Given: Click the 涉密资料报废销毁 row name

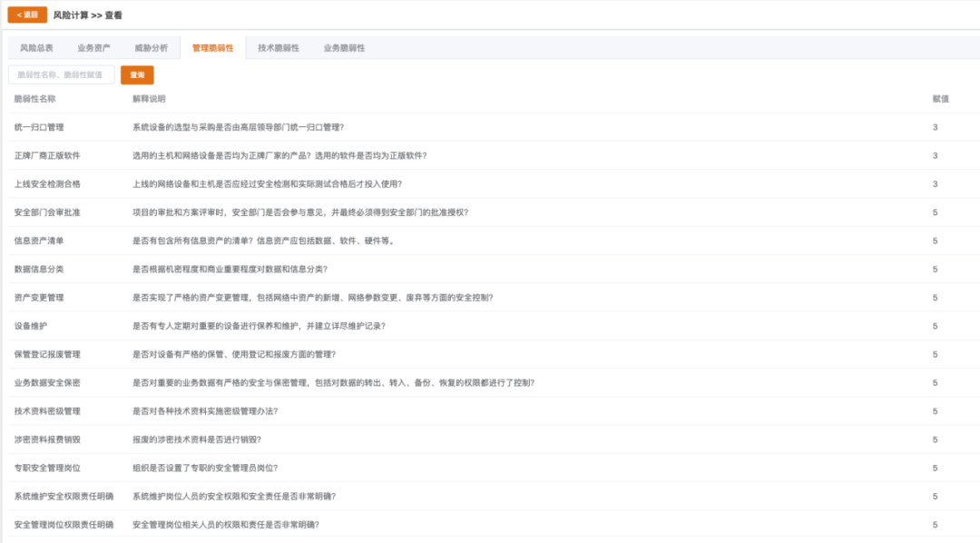Looking at the screenshot, I should pos(47,439).
